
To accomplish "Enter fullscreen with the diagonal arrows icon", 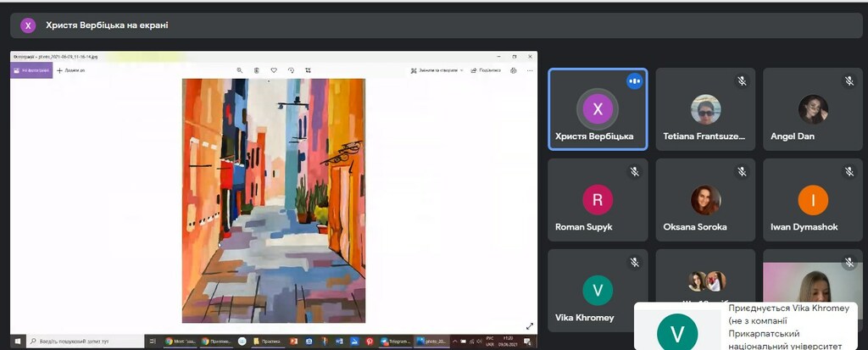I will click(529, 326).
